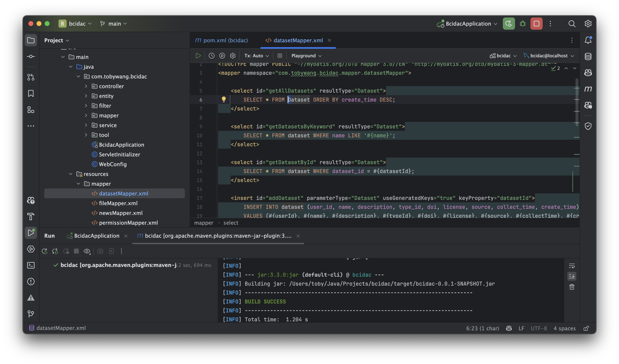Click the 4 spaces indent setting
Screen dimensions: 619x364
click(x=564, y=328)
